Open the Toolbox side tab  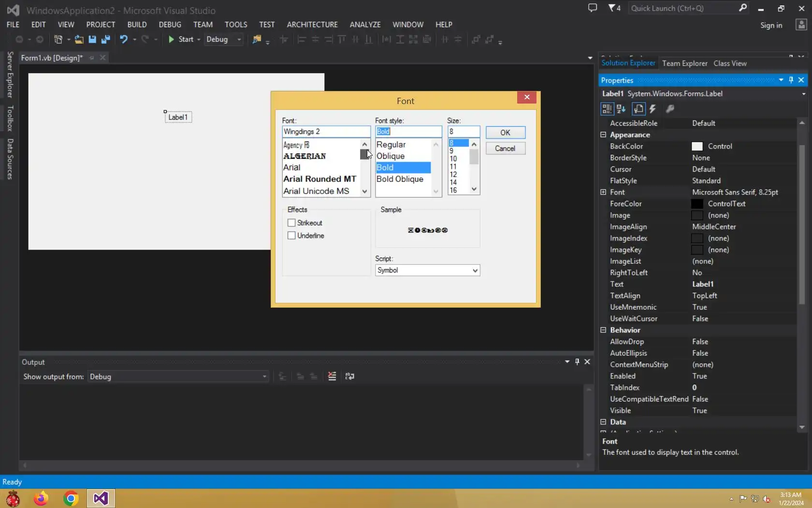pyautogui.click(x=10, y=118)
